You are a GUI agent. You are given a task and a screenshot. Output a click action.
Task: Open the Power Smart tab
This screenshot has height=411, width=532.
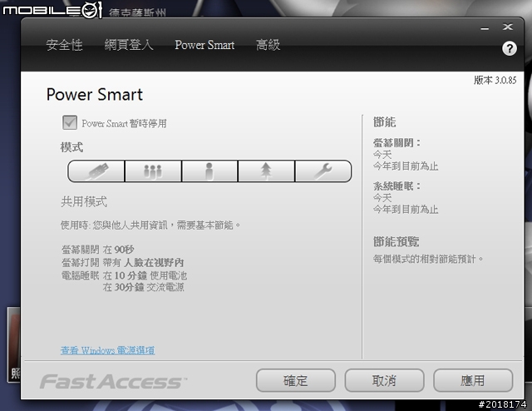point(204,45)
